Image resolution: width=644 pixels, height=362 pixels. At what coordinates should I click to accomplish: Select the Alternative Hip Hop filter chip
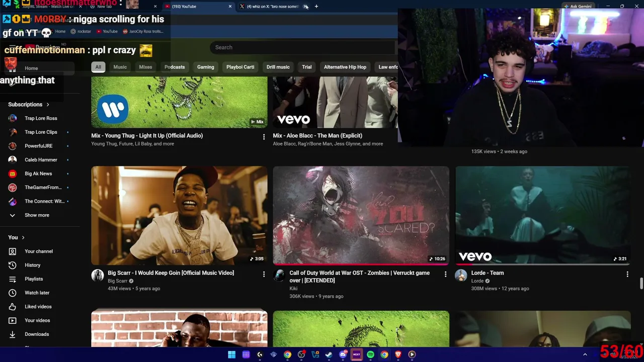[x=345, y=67]
